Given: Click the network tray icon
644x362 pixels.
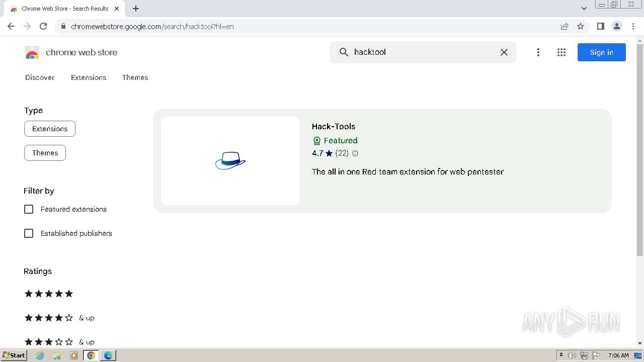Looking at the screenshot, I should point(584,355).
